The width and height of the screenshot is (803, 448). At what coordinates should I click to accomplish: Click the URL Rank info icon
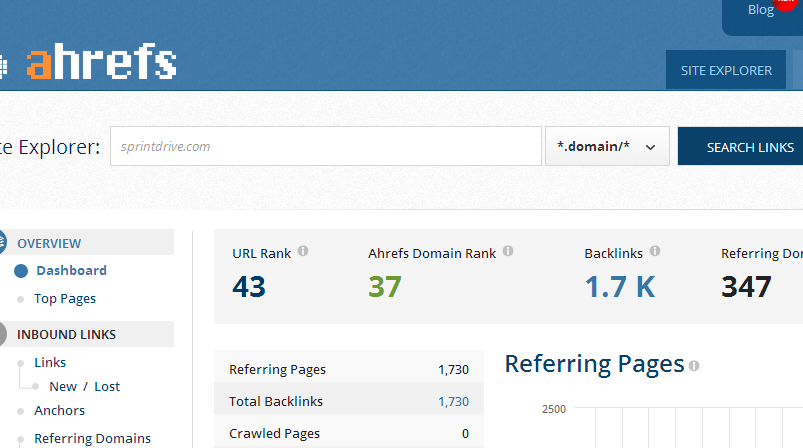(x=303, y=251)
